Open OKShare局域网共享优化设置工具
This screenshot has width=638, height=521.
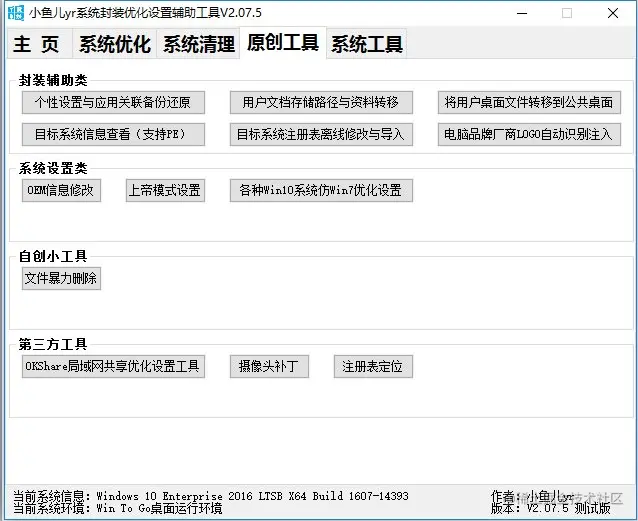tap(113, 366)
